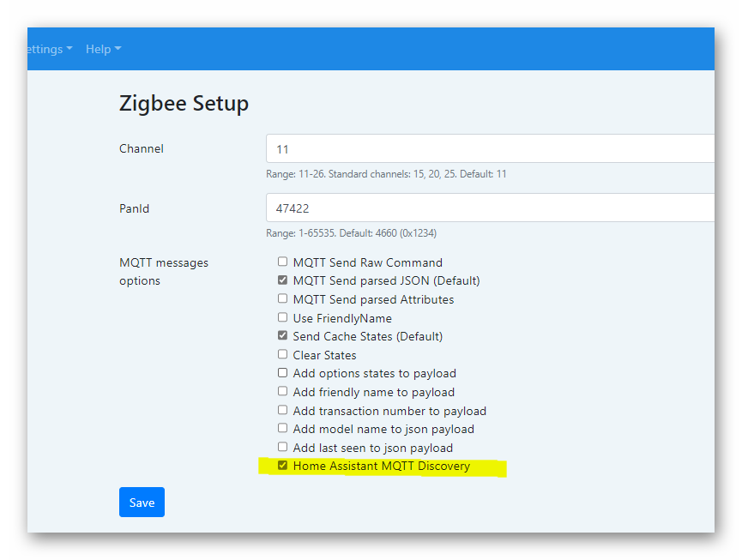Toggle the Use FriendlyName checkbox
Image resolution: width=742 pixels, height=560 pixels.
(x=282, y=318)
